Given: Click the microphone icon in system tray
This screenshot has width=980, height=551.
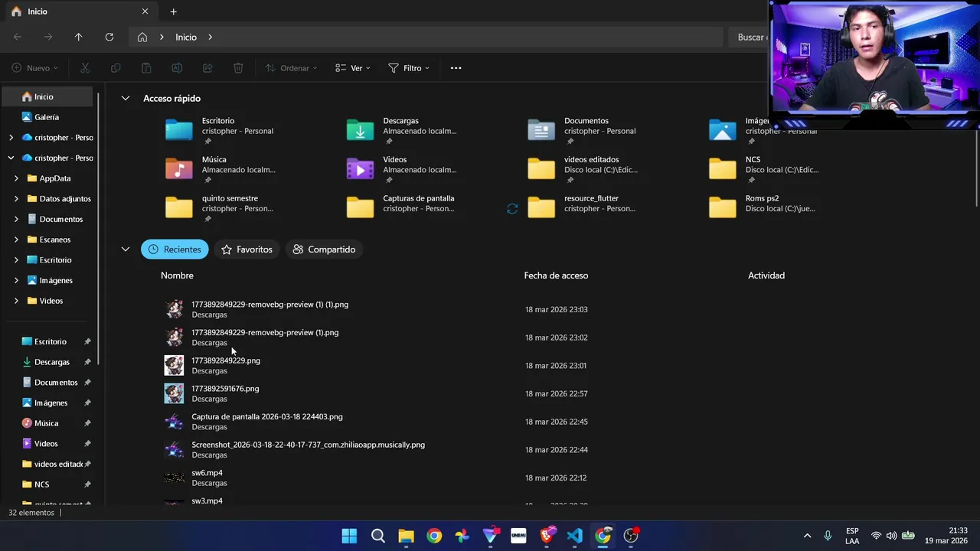Looking at the screenshot, I should [x=828, y=536].
